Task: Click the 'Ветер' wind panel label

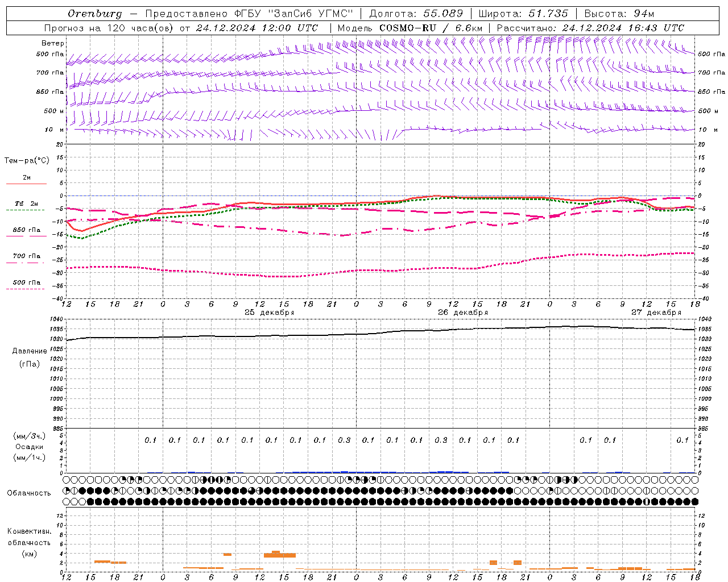Action: [53, 43]
